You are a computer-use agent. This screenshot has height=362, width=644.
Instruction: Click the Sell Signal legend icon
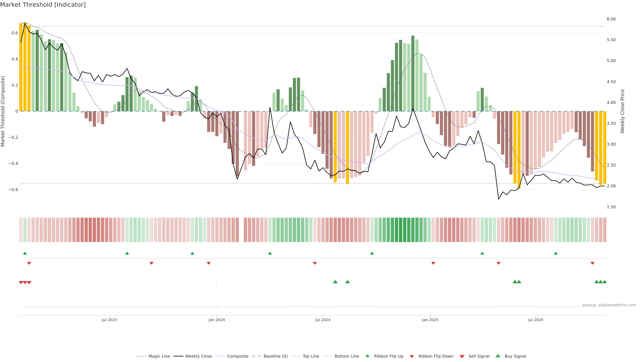coord(462,356)
